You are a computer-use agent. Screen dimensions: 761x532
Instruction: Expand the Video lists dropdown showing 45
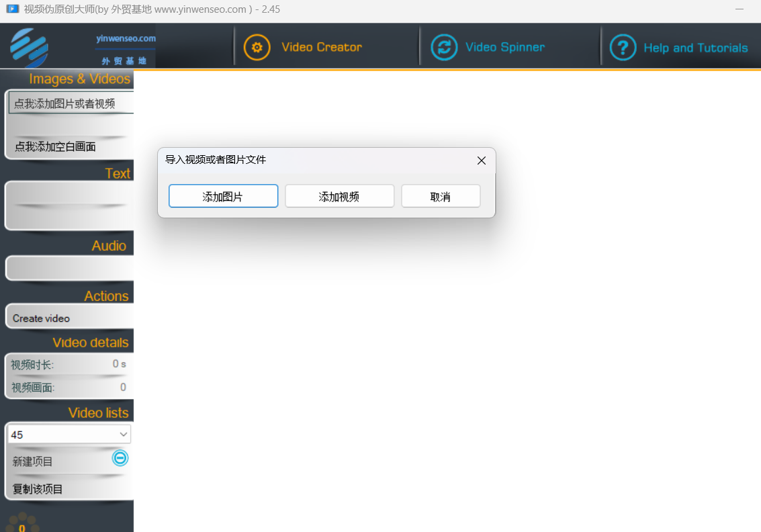(123, 435)
